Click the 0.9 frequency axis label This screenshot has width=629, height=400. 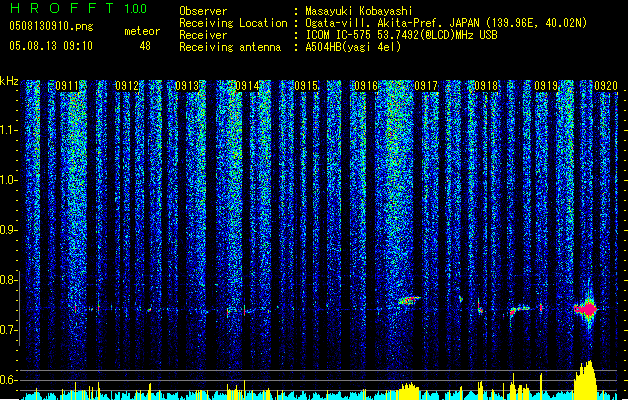(8, 230)
